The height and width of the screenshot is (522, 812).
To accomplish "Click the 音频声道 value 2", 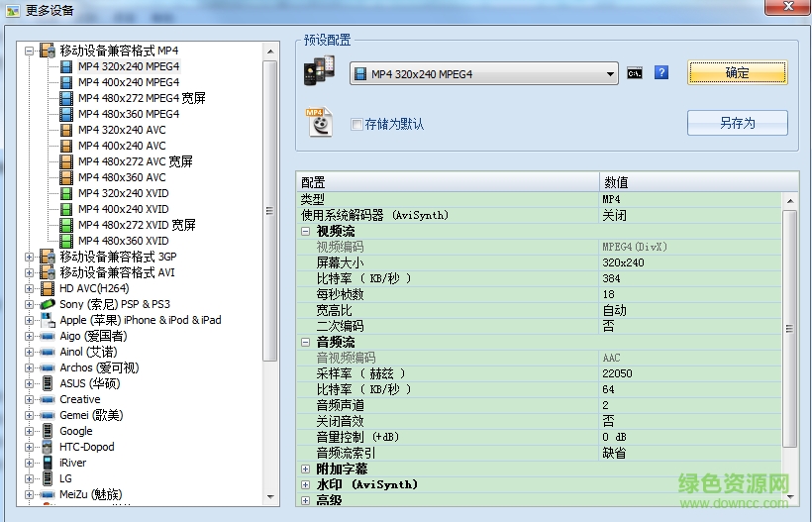I will 605,405.
